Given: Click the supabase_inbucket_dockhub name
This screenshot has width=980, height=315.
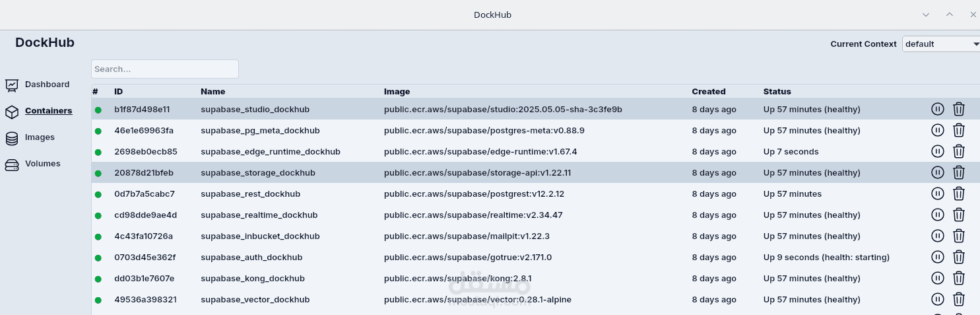Looking at the screenshot, I should pyautogui.click(x=260, y=236).
